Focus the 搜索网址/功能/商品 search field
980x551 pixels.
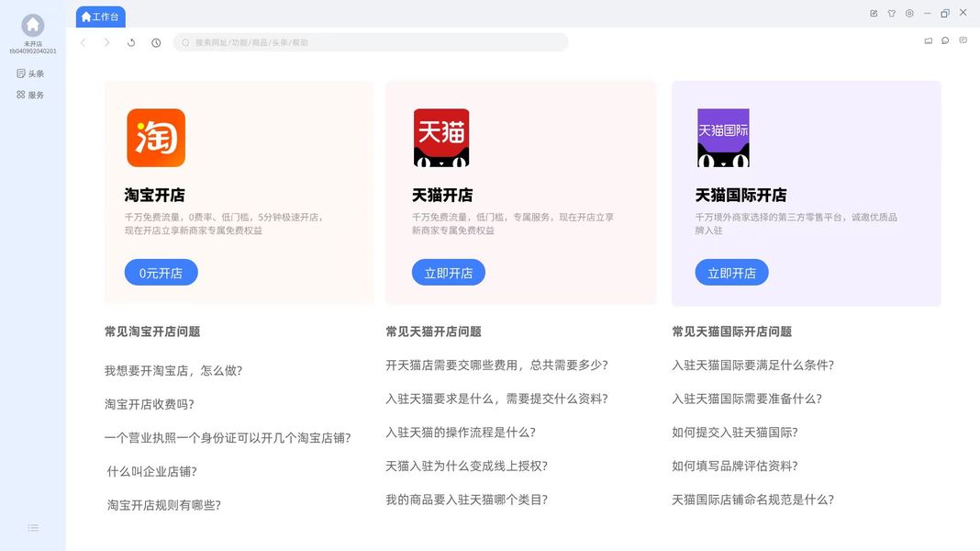(371, 42)
